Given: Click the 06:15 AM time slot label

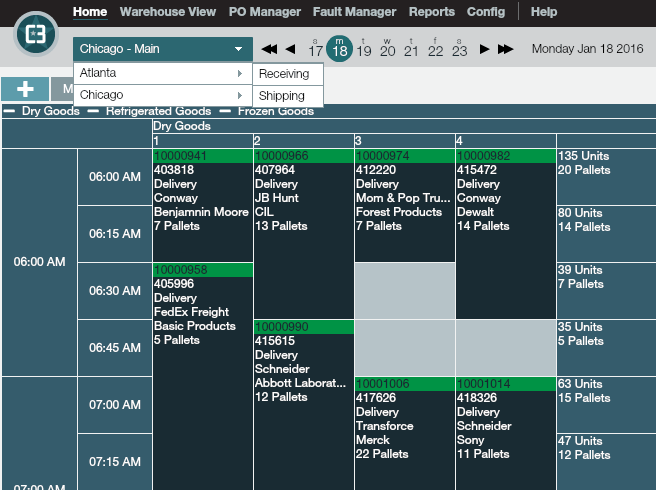Looking at the screenshot, I should [115, 233].
